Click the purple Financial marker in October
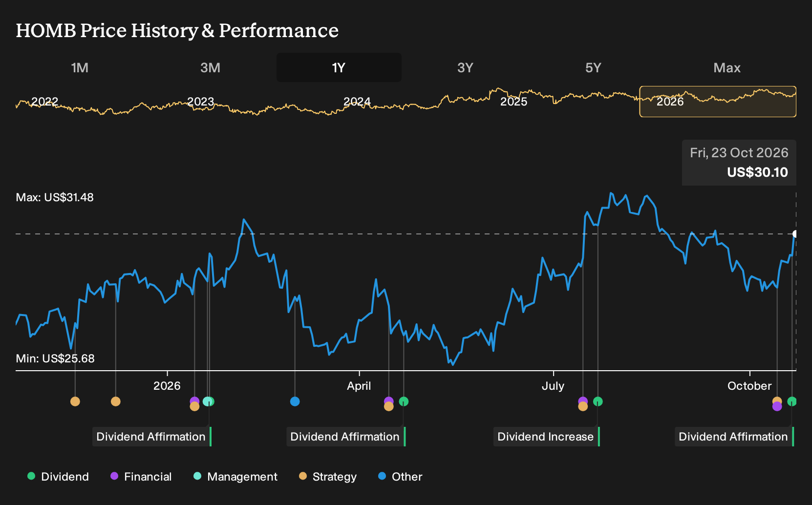 pyautogui.click(x=777, y=406)
